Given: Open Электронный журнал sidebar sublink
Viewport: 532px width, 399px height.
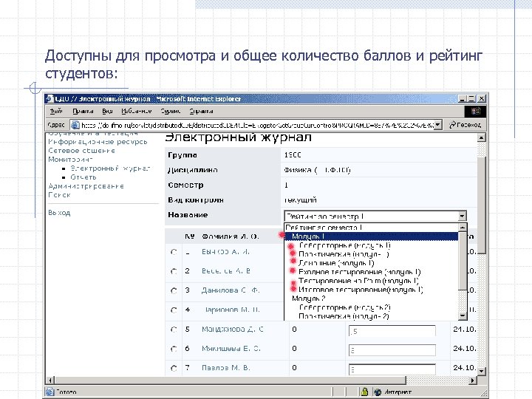Looking at the screenshot, I should [110, 168].
